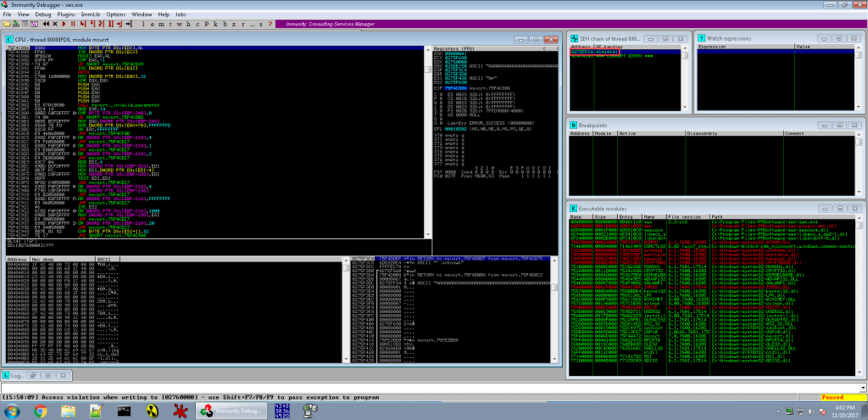Image resolution: width=868 pixels, height=420 pixels.
Task: Click the Breakpoints 'B' title icon
Action: coord(574,126)
